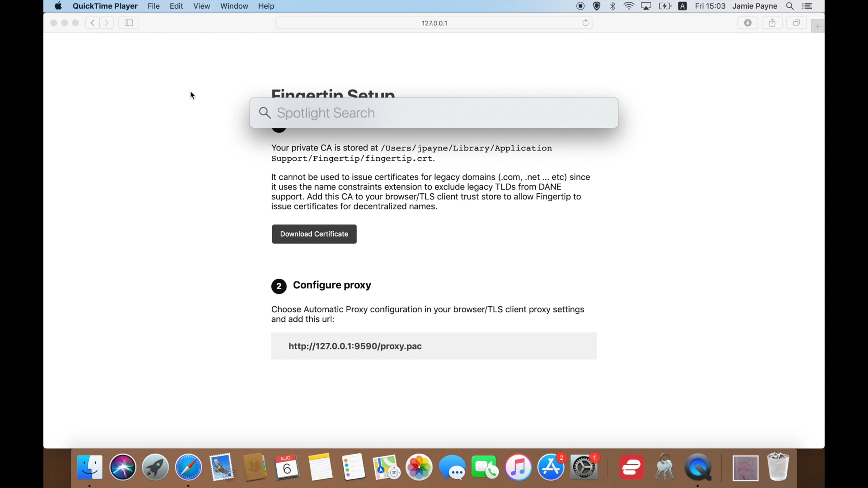Open the Apple menu

[58, 6]
